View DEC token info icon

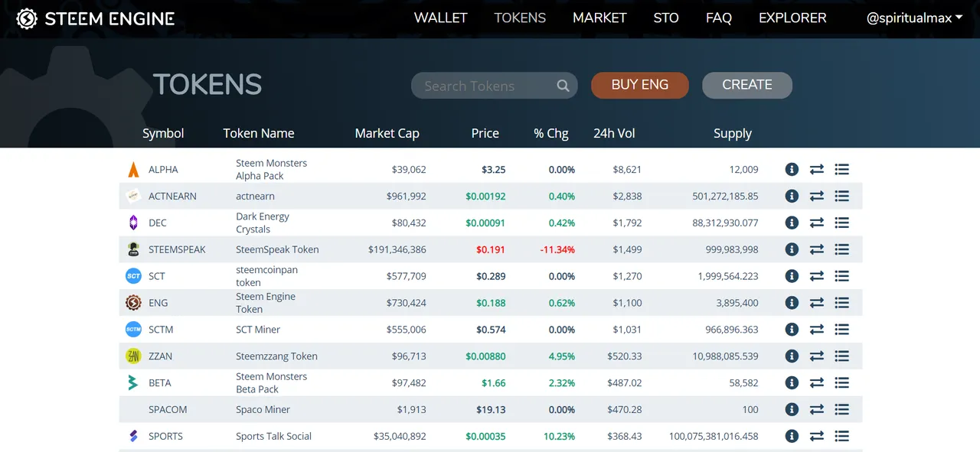tap(792, 223)
